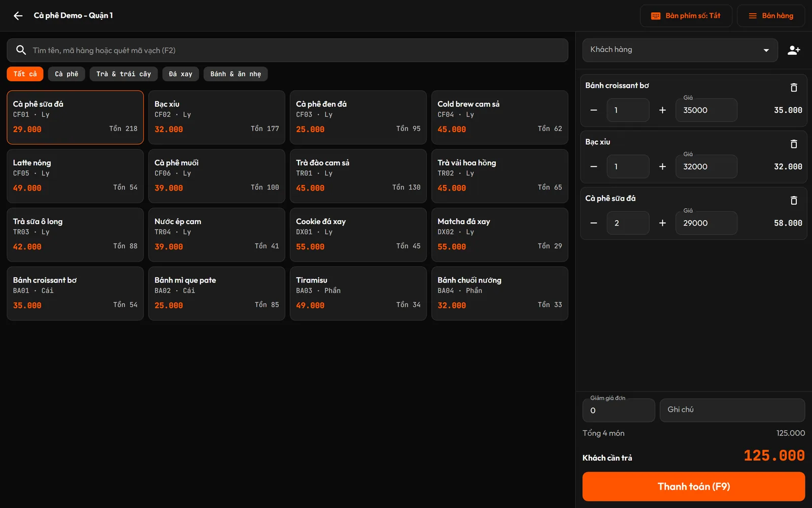Add Latte nóng to order
812x508 pixels.
75,176
